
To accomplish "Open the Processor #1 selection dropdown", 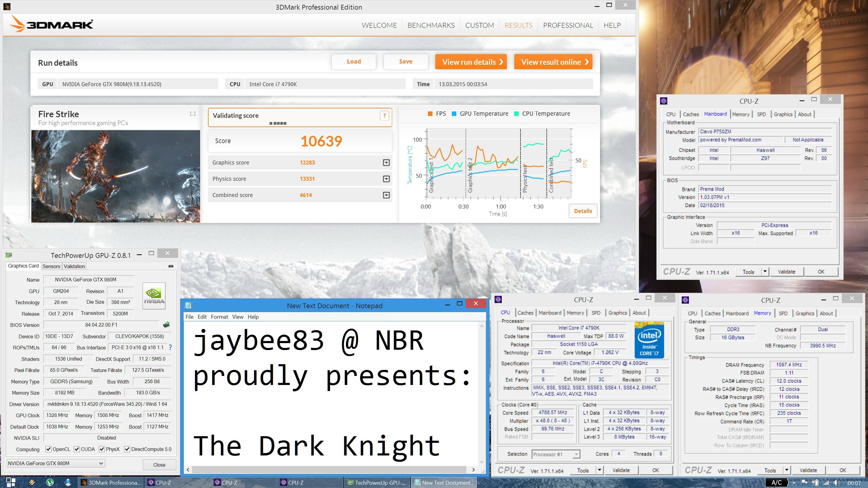I will coord(556,454).
